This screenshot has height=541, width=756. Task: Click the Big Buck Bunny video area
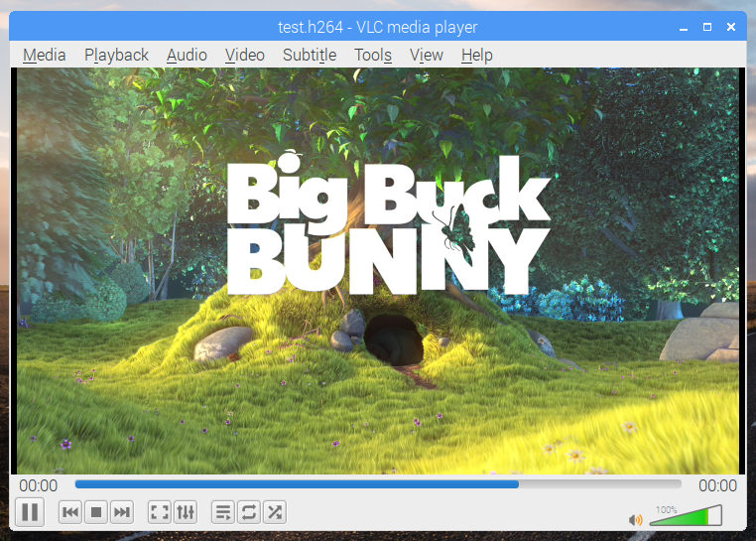[378, 271]
